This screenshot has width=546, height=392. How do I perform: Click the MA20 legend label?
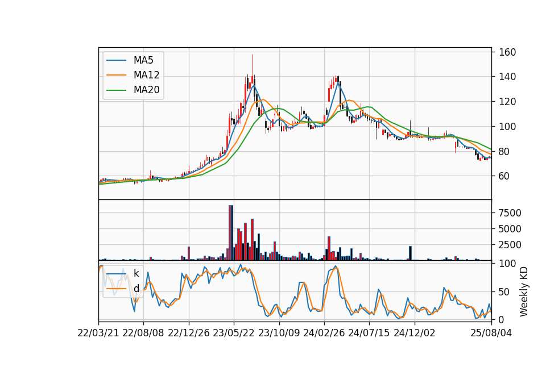tap(147, 90)
